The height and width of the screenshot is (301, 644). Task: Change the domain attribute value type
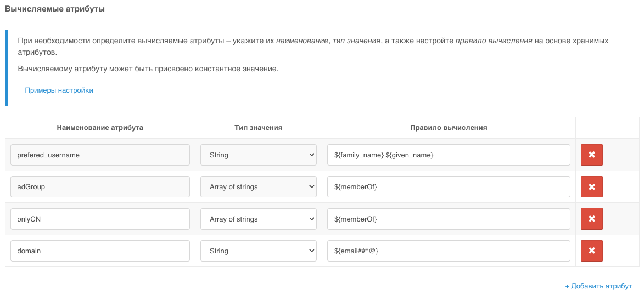(258, 251)
